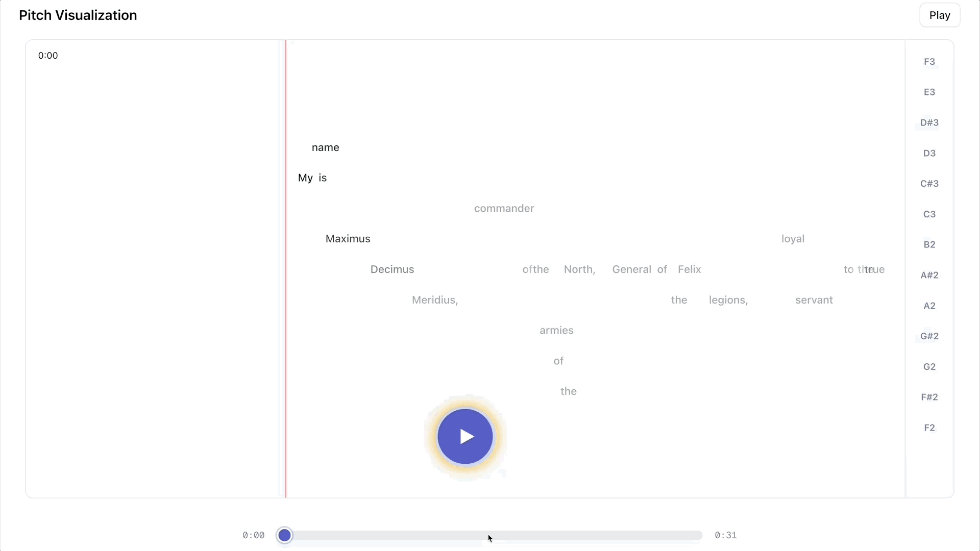Select the G2 pitch label

(x=929, y=367)
